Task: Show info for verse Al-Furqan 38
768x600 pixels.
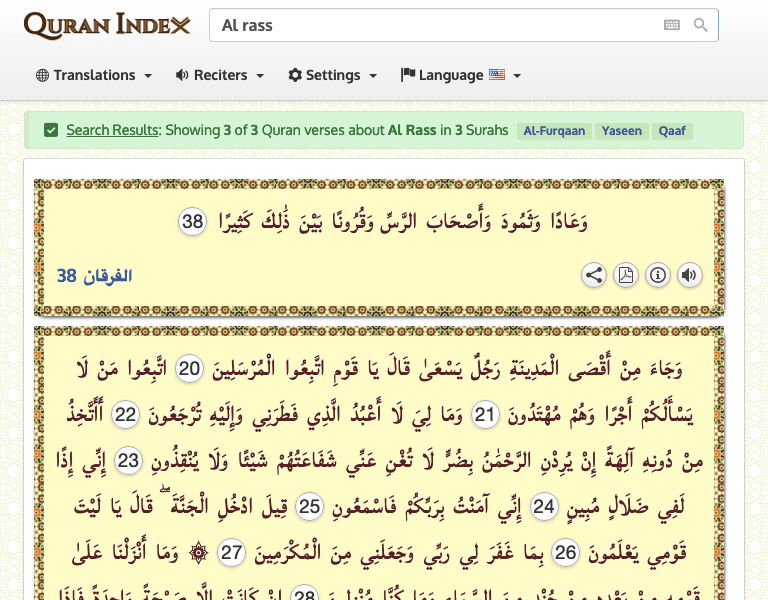Action: pos(658,275)
